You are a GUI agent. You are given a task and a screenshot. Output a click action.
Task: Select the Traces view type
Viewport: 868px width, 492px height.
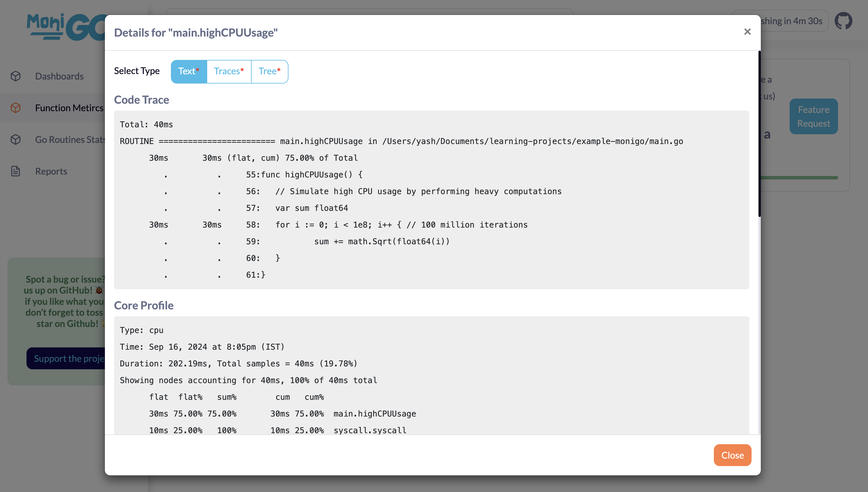(x=228, y=71)
